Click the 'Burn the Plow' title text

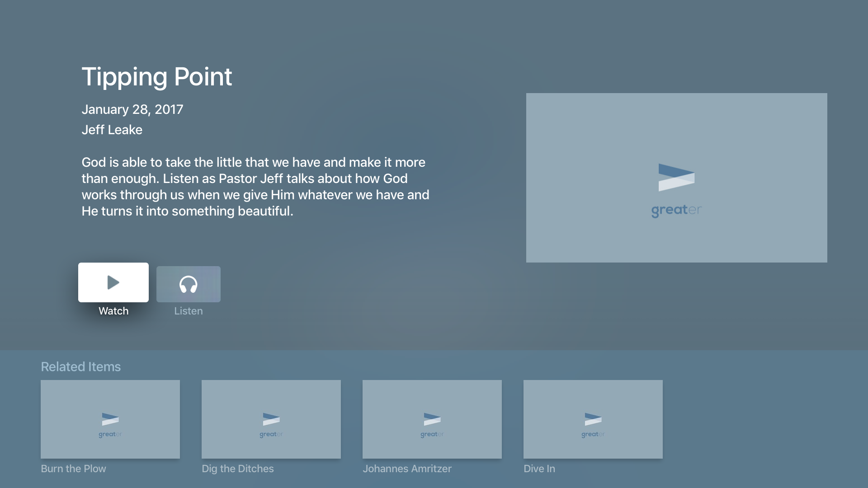(74, 469)
